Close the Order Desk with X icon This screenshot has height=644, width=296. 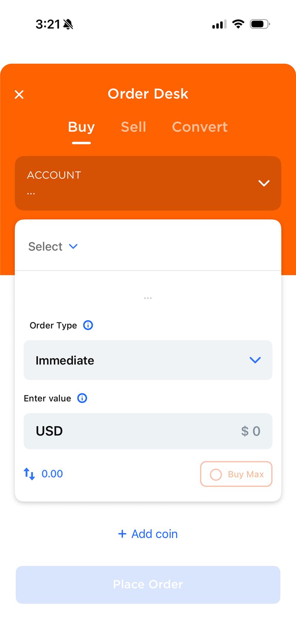[19, 94]
